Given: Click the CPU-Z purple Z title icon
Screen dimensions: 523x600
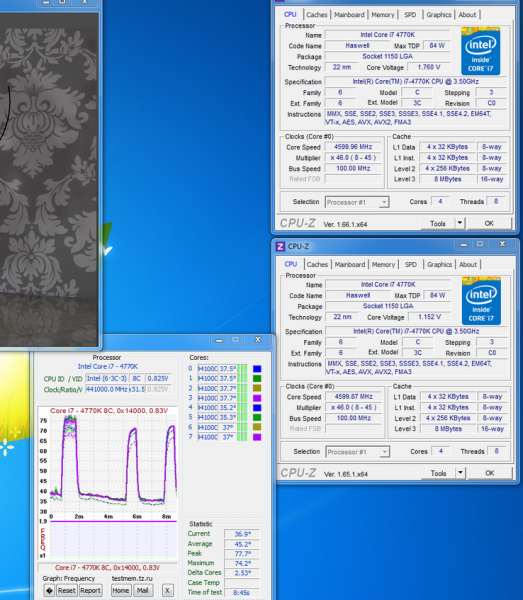Looking at the screenshot, I should pyautogui.click(x=280, y=246).
